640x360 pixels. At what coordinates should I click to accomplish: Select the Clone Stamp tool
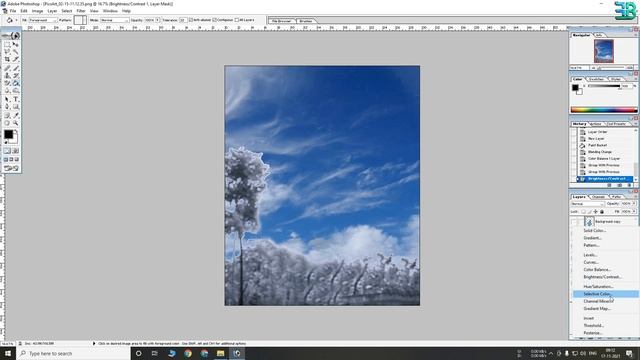coord(7,76)
